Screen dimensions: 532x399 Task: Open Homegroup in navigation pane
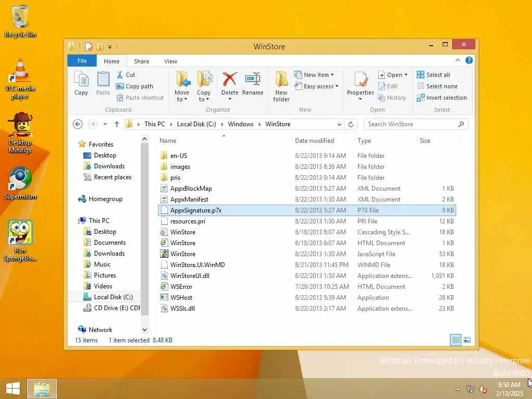100,199
